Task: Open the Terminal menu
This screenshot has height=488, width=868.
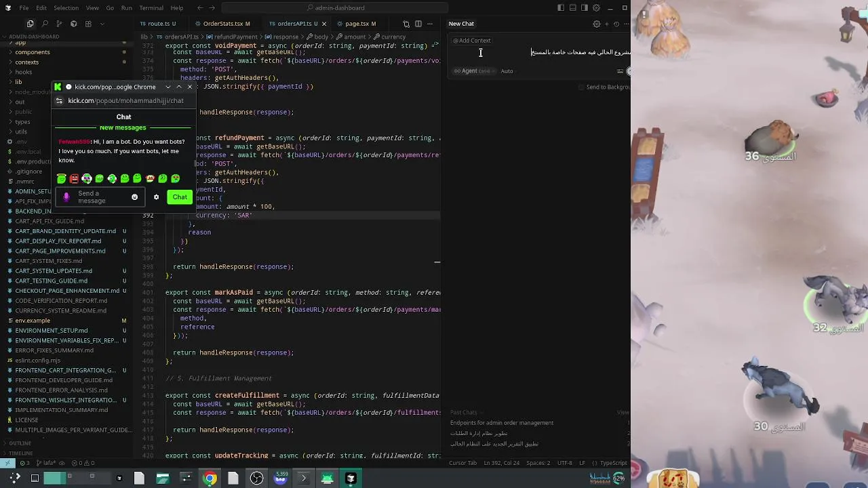Action: point(151,7)
